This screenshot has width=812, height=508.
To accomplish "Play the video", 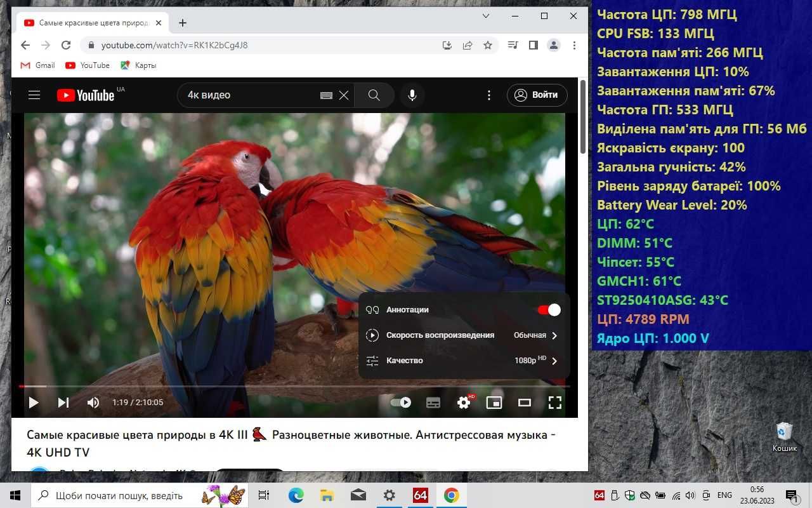I will click(x=34, y=403).
